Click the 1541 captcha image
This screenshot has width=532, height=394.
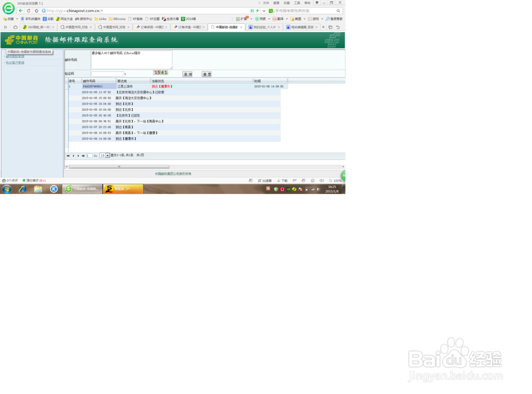point(161,72)
